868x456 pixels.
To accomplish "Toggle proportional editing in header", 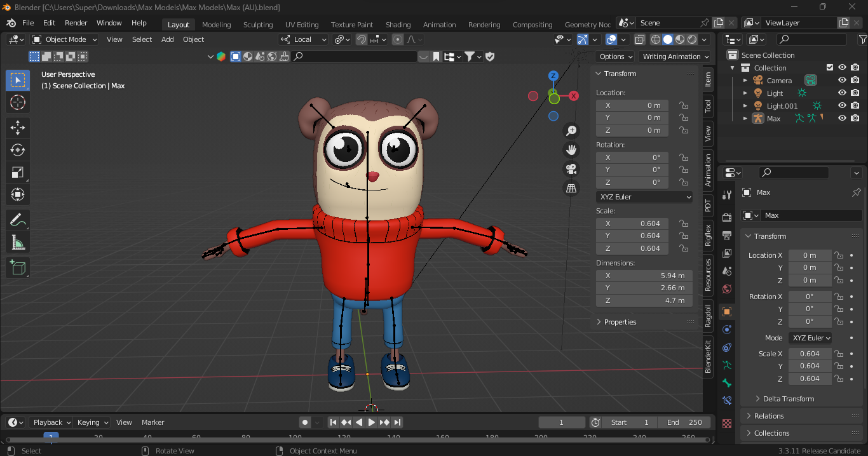I will point(398,39).
